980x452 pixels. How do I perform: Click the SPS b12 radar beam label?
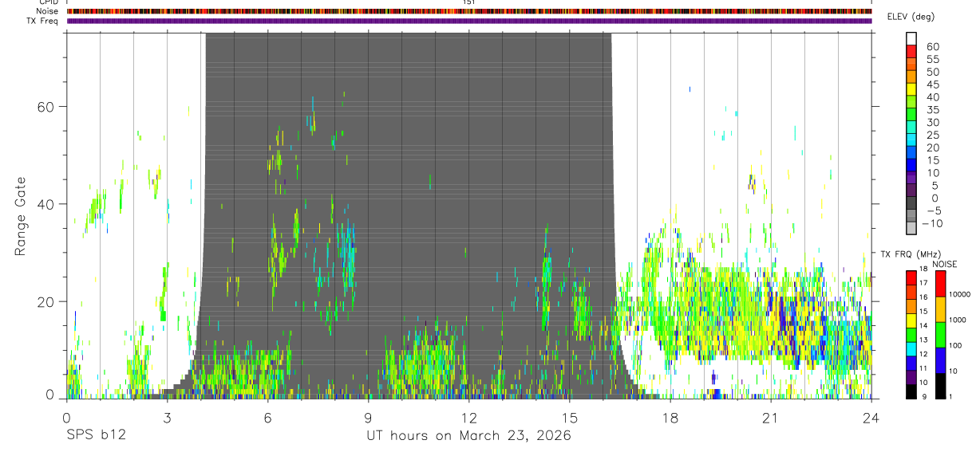(x=95, y=436)
